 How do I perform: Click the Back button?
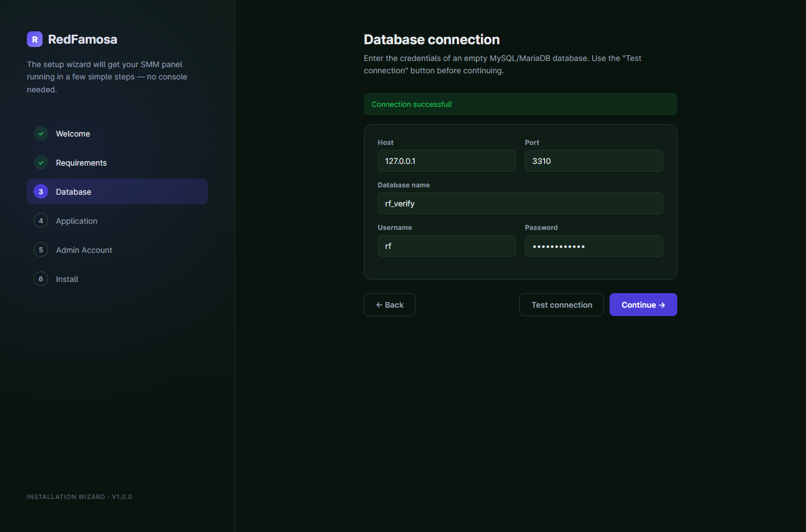(x=390, y=305)
